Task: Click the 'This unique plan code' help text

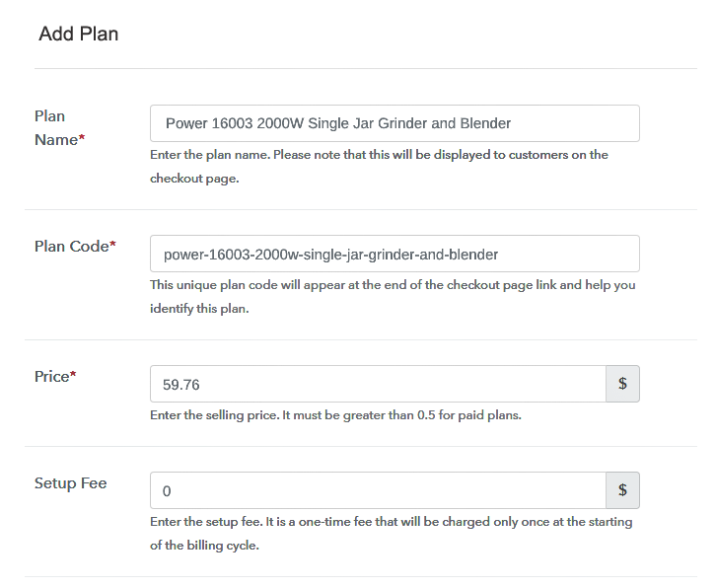Action: pos(393,297)
